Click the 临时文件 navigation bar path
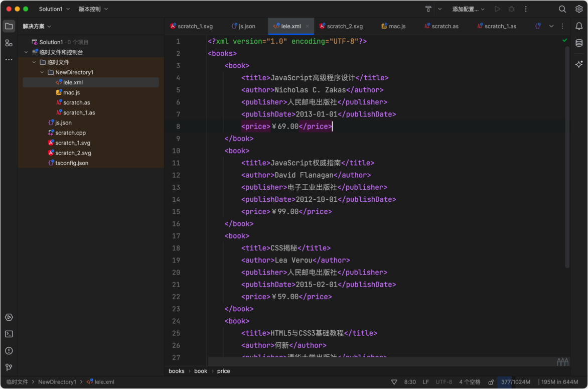The width and height of the screenshot is (588, 389). (x=17, y=382)
